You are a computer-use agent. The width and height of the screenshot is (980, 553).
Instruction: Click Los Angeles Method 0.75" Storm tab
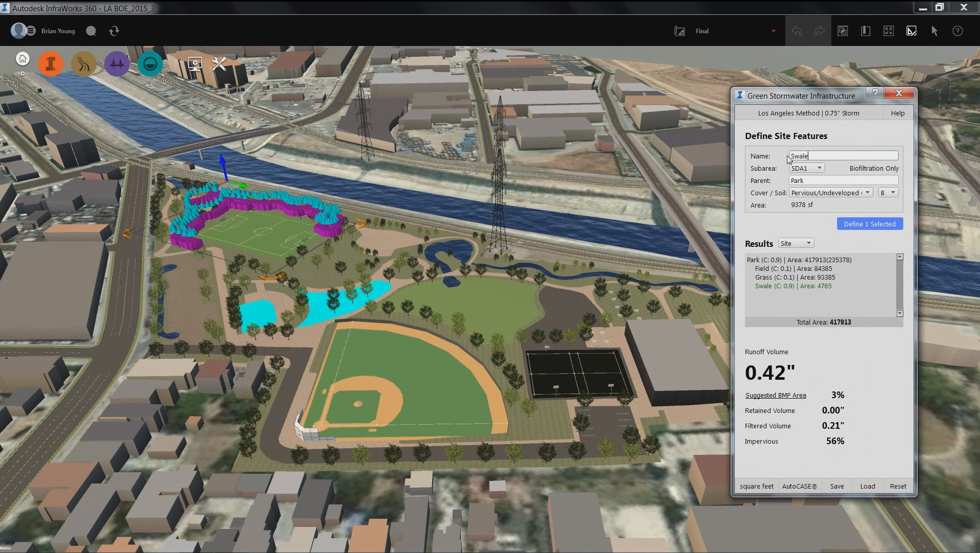[x=808, y=113]
